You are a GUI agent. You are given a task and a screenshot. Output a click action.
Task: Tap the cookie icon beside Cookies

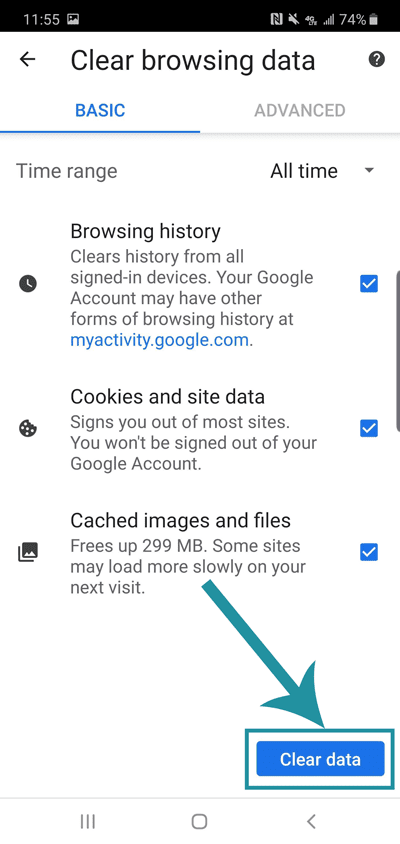28,428
